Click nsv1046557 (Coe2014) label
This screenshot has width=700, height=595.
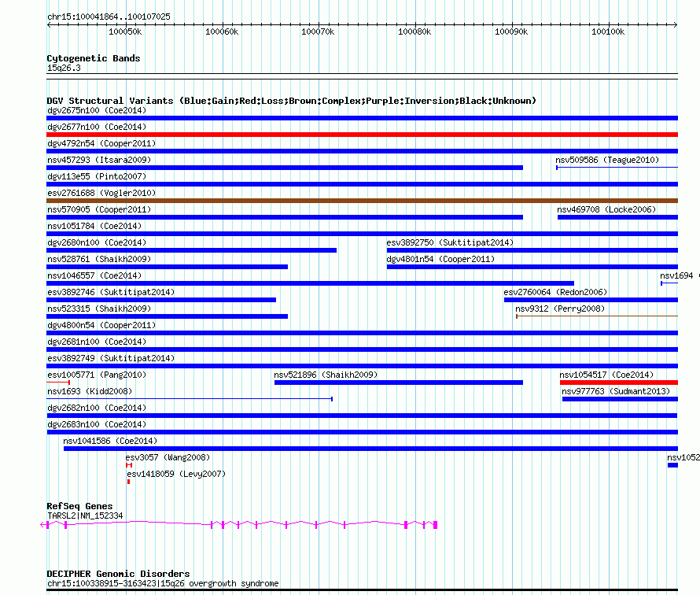pos(94,275)
